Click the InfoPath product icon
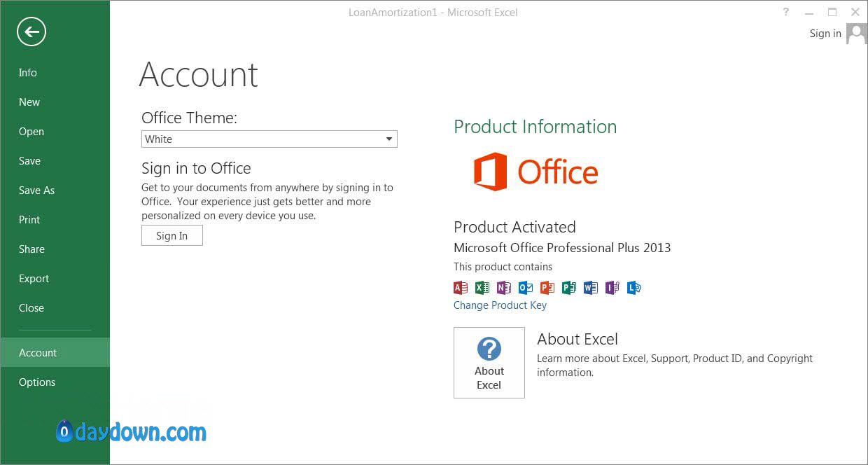 point(612,287)
